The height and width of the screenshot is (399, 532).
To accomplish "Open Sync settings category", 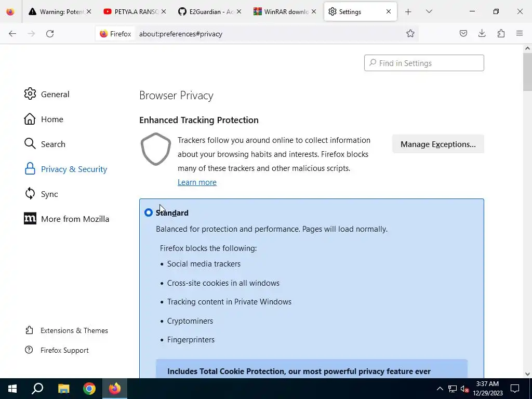I will point(41,194).
